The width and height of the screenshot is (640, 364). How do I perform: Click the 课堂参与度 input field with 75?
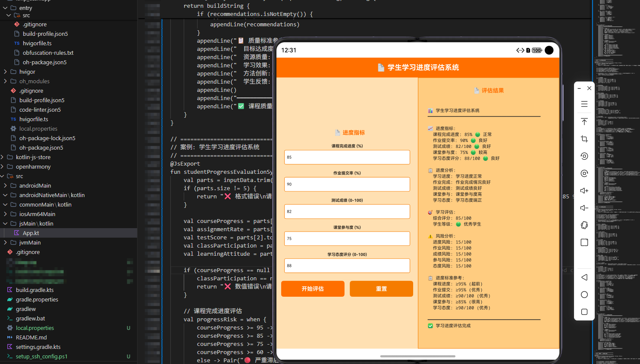(x=347, y=238)
